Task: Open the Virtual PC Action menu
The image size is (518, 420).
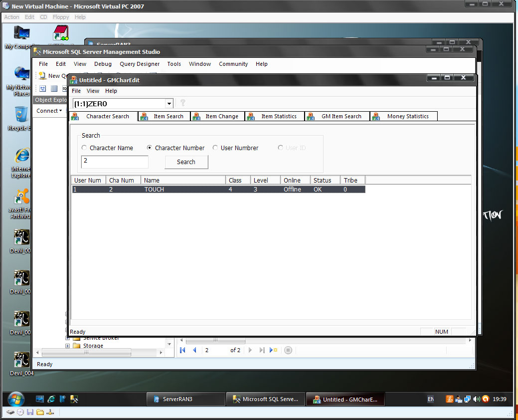Action: (x=11, y=17)
